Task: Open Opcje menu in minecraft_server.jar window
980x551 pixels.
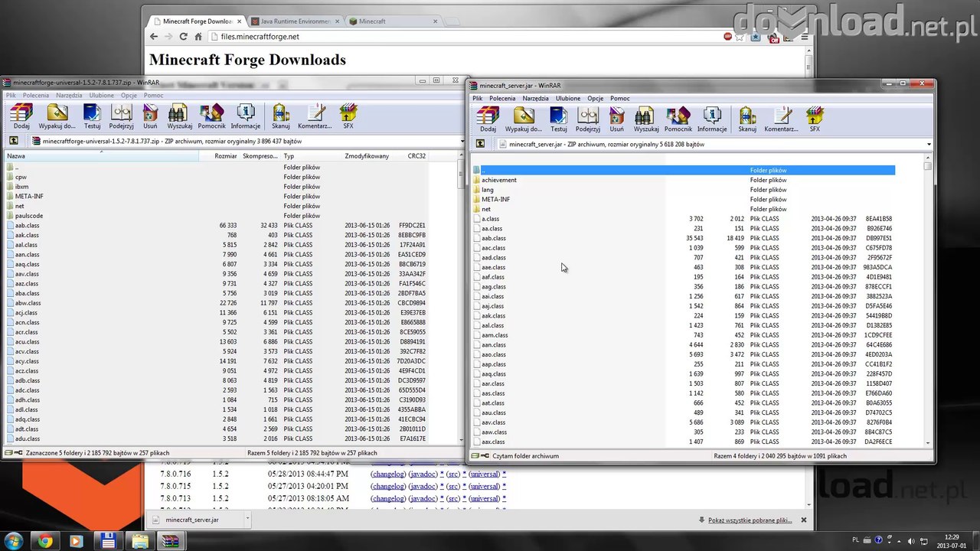Action: [596, 99]
